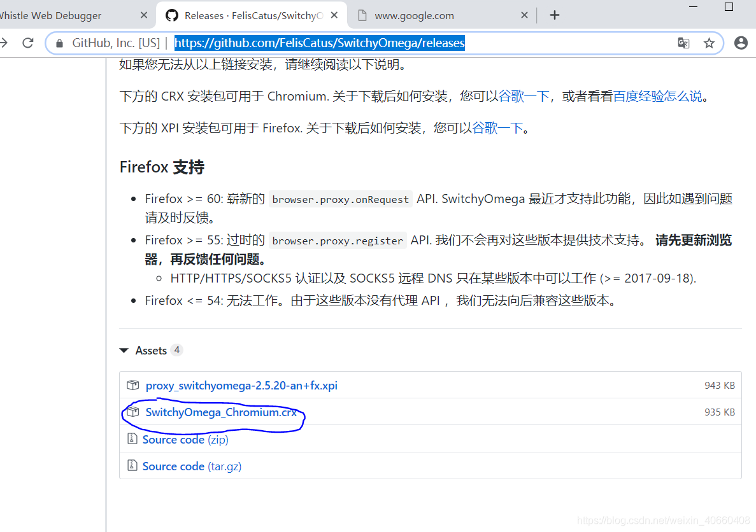
Task: Click the Firefox <= 54 bullet text
Action: (x=381, y=301)
